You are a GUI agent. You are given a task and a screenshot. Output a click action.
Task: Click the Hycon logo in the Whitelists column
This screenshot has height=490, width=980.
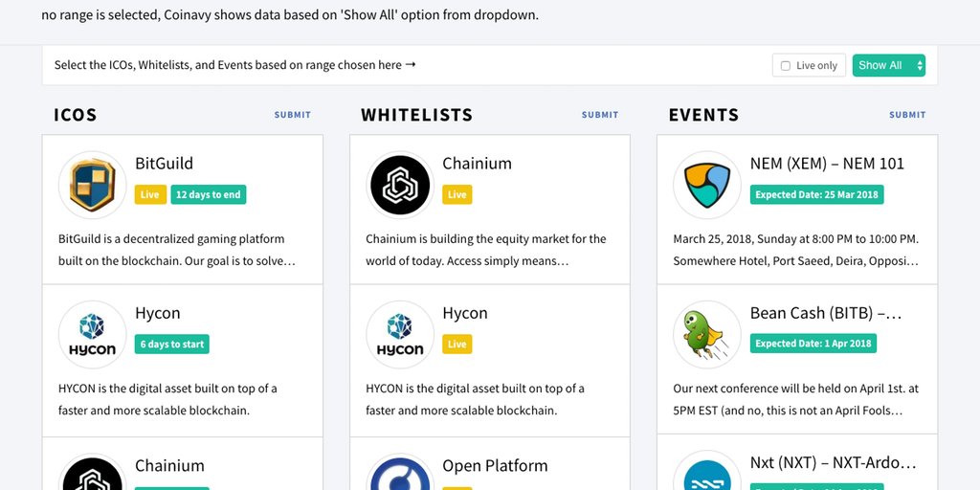click(x=400, y=335)
